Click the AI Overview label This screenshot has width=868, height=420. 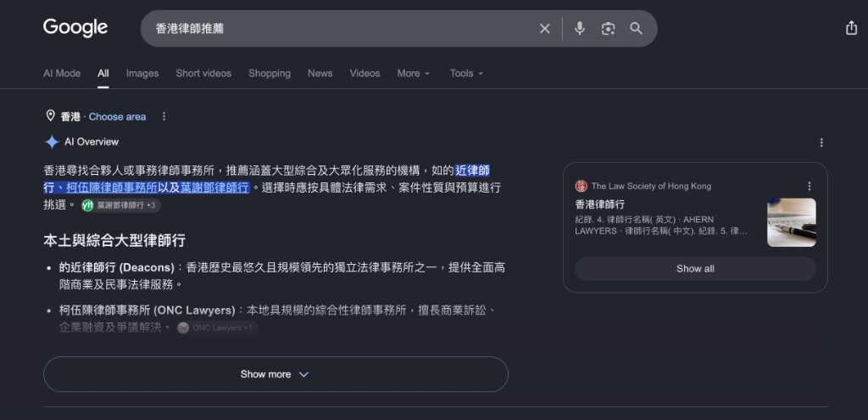[x=92, y=142]
